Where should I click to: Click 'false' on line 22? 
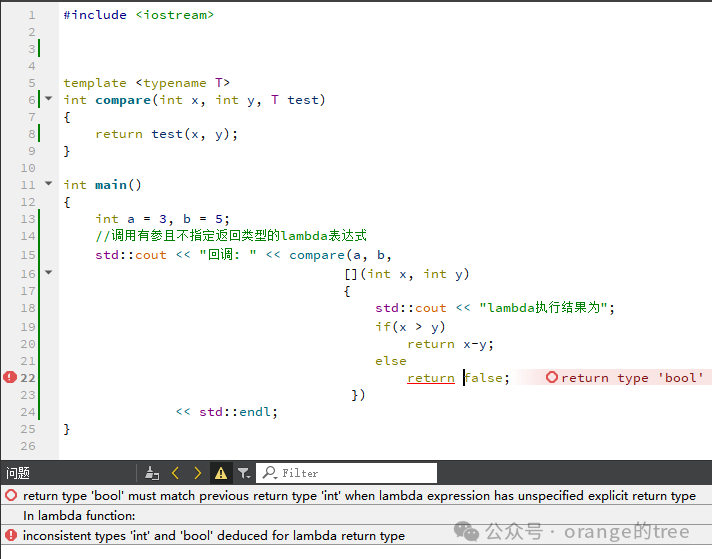pos(484,378)
